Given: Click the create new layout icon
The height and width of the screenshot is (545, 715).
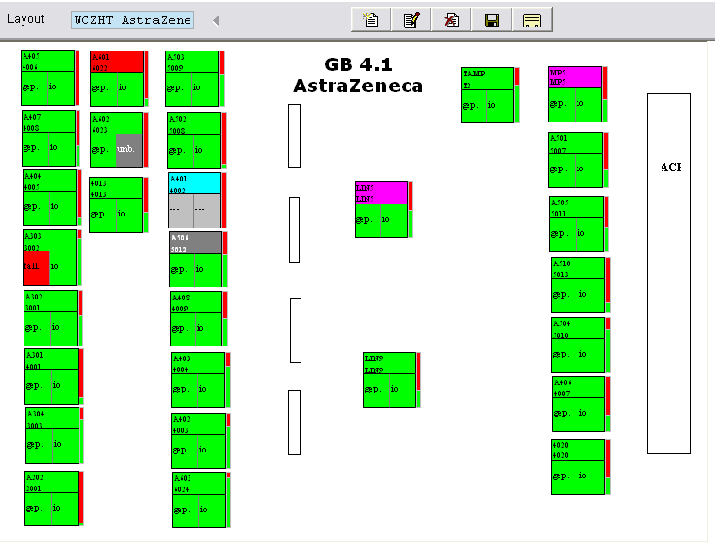Looking at the screenshot, I should (371, 20).
